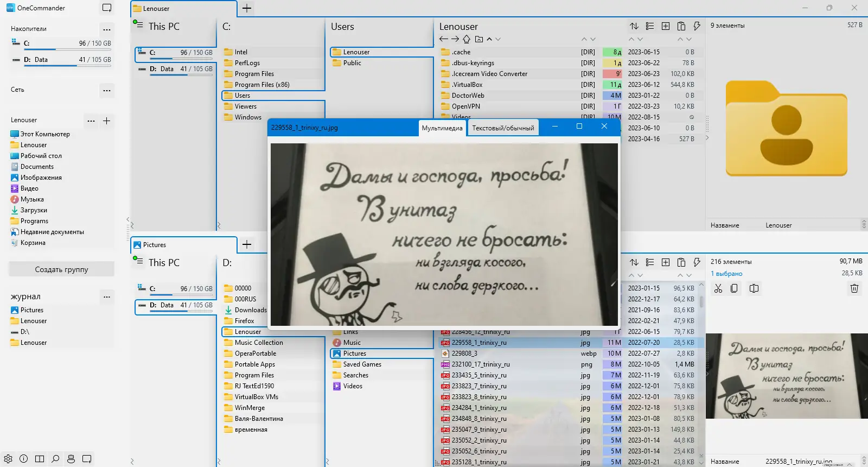
Task: Click the picture in the preview window
Action: coord(444,235)
